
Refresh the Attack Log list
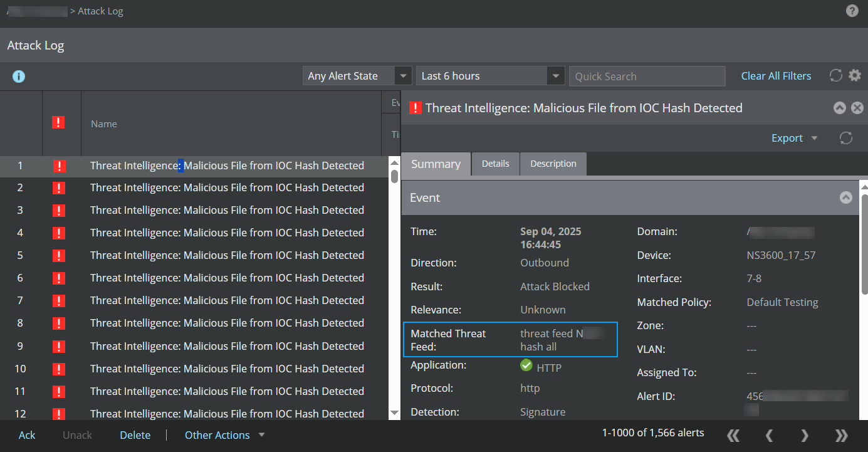coord(835,76)
